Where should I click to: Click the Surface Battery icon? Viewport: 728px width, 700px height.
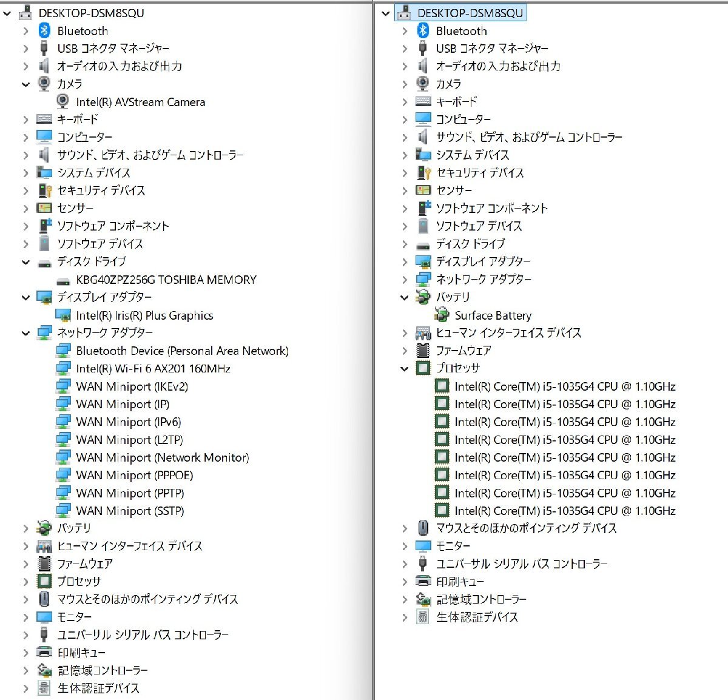[442, 315]
